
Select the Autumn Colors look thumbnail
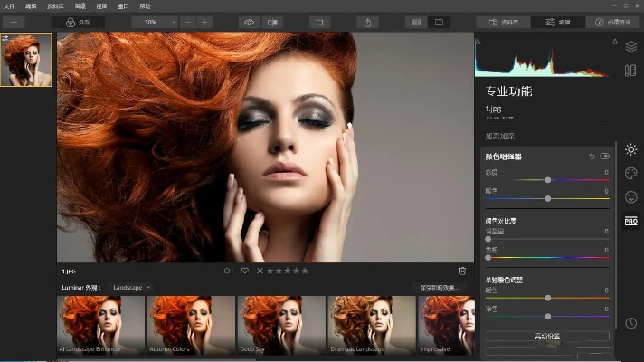pyautogui.click(x=190, y=324)
